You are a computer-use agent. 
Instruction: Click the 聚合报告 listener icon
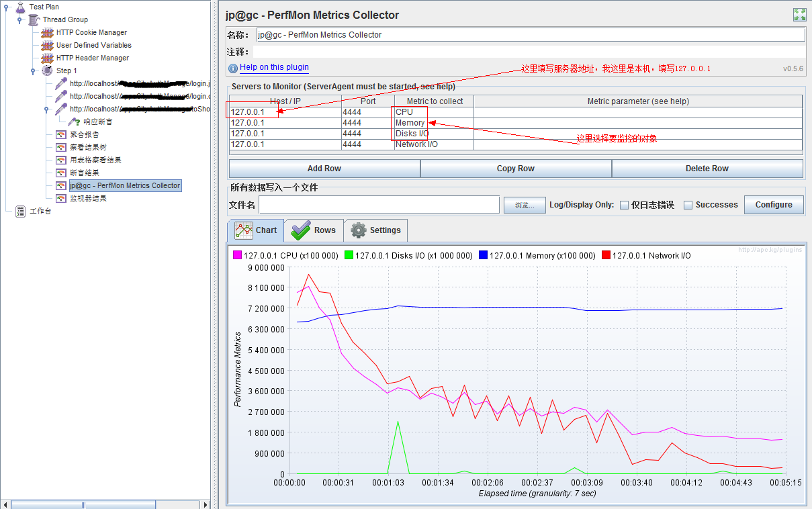tap(60, 134)
